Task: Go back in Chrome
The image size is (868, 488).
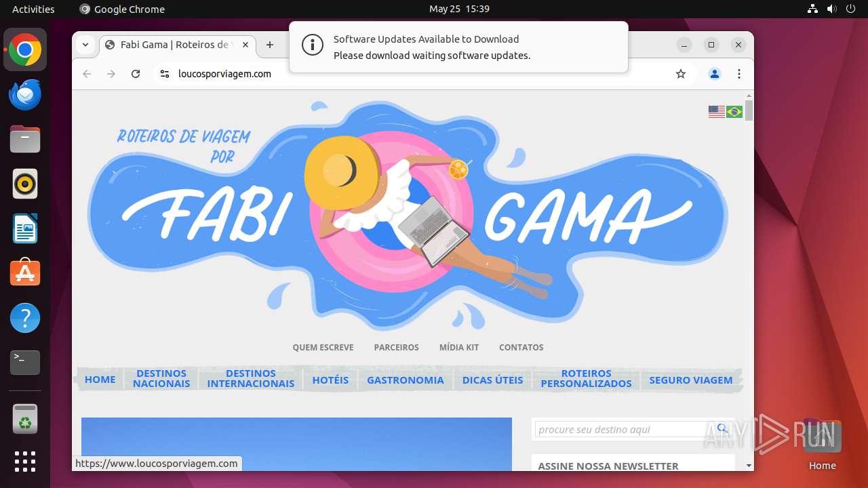Action: pyautogui.click(x=87, y=74)
